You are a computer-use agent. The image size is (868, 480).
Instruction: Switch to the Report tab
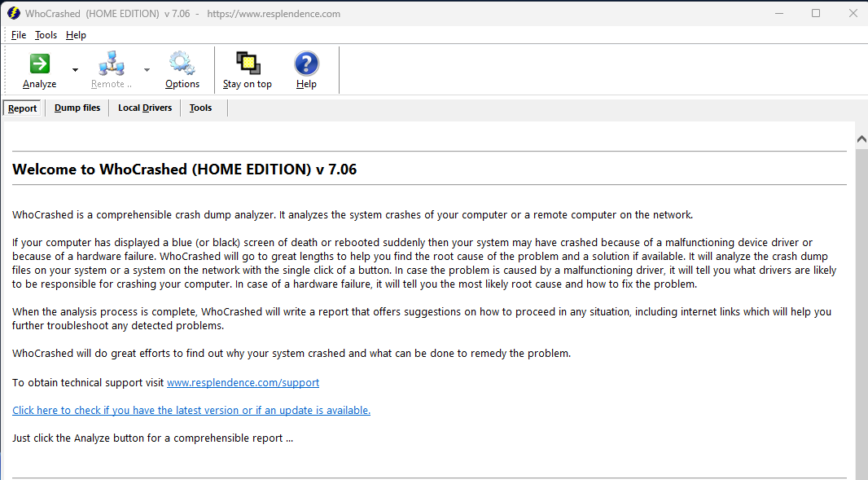coord(23,108)
